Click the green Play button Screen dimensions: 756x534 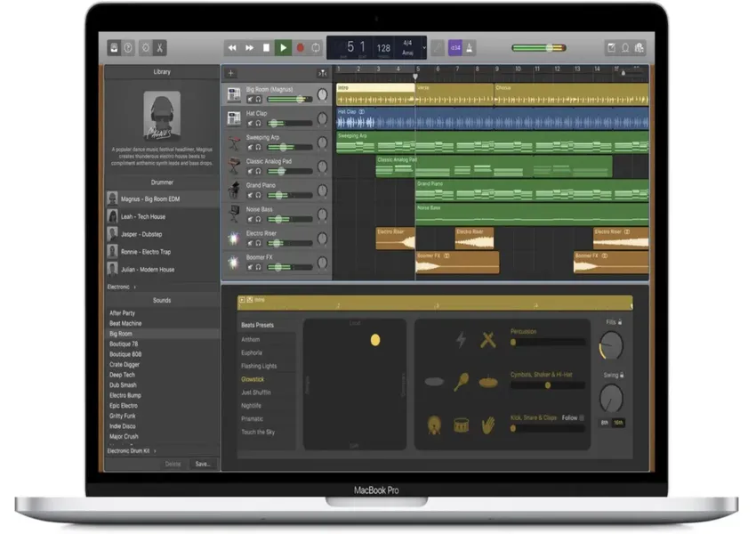click(x=283, y=48)
